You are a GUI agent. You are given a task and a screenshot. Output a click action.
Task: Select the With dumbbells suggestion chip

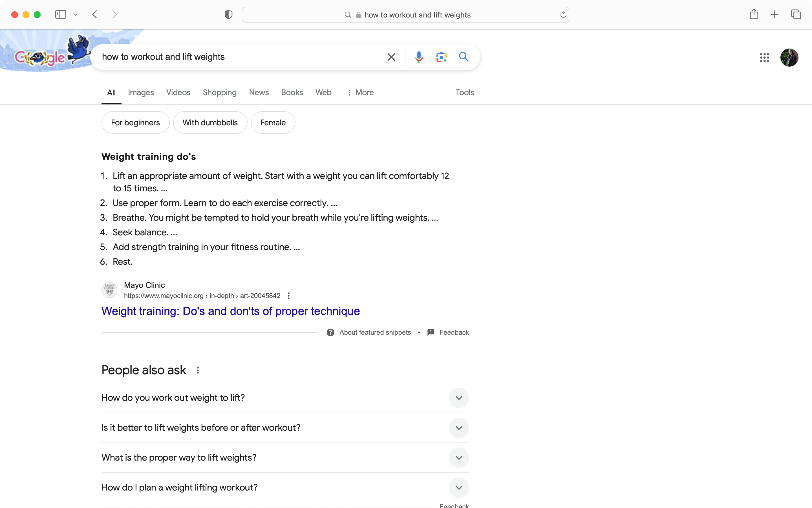click(210, 123)
